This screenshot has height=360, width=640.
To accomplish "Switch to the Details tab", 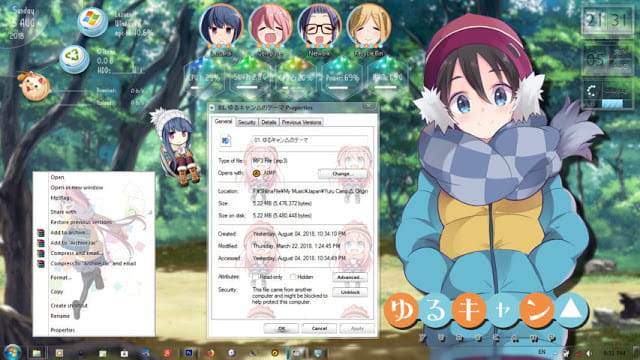I will 269,122.
